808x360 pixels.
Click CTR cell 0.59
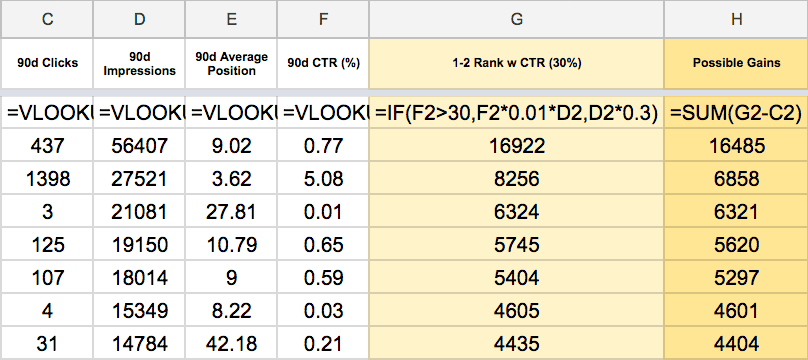[x=323, y=277]
